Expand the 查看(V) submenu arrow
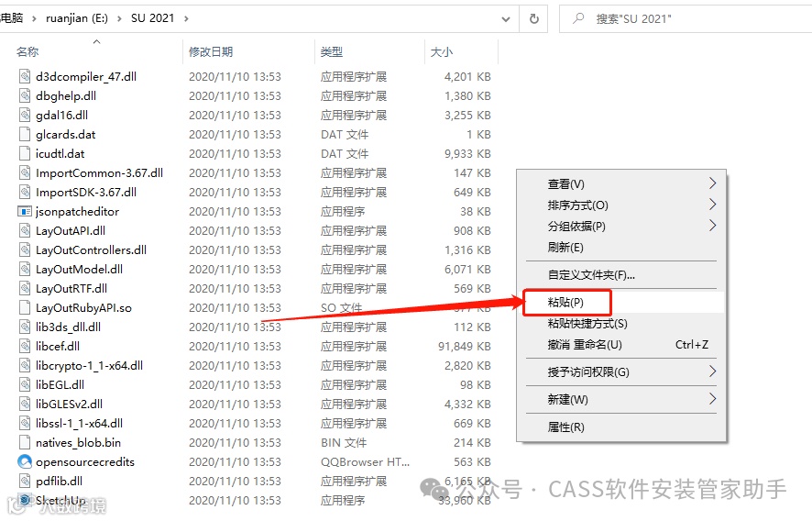The image size is (812, 521). [713, 183]
